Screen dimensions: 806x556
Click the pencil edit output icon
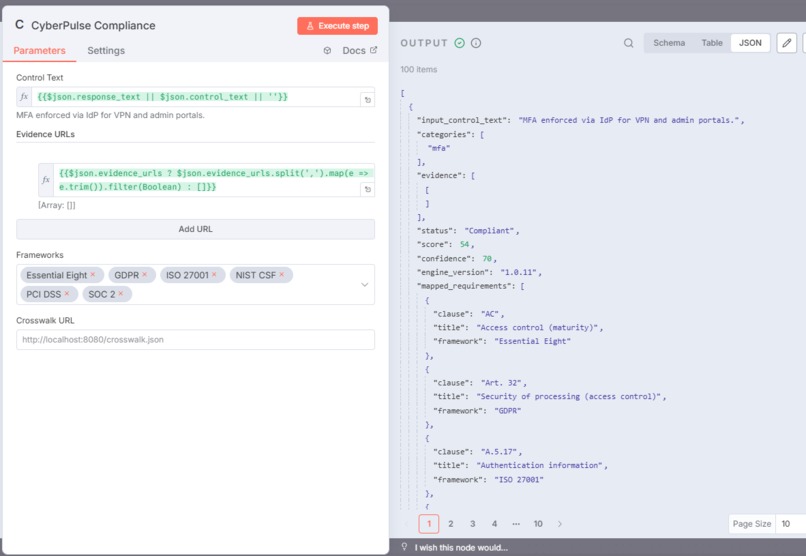point(786,43)
